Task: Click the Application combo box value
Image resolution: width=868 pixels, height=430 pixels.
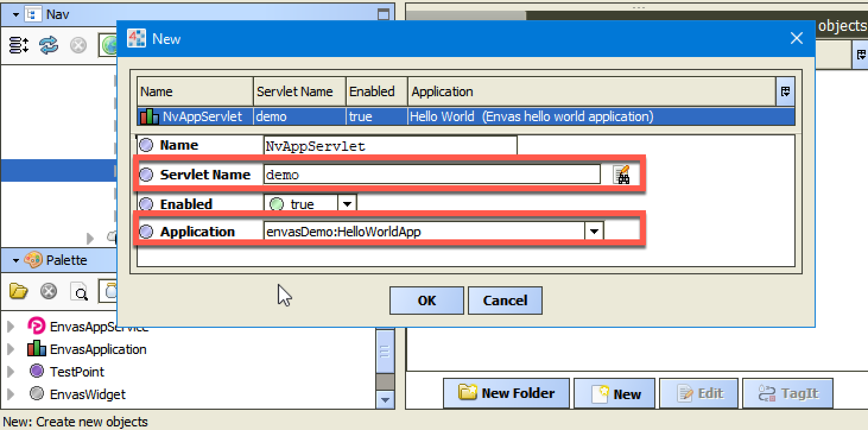Action: (x=424, y=232)
